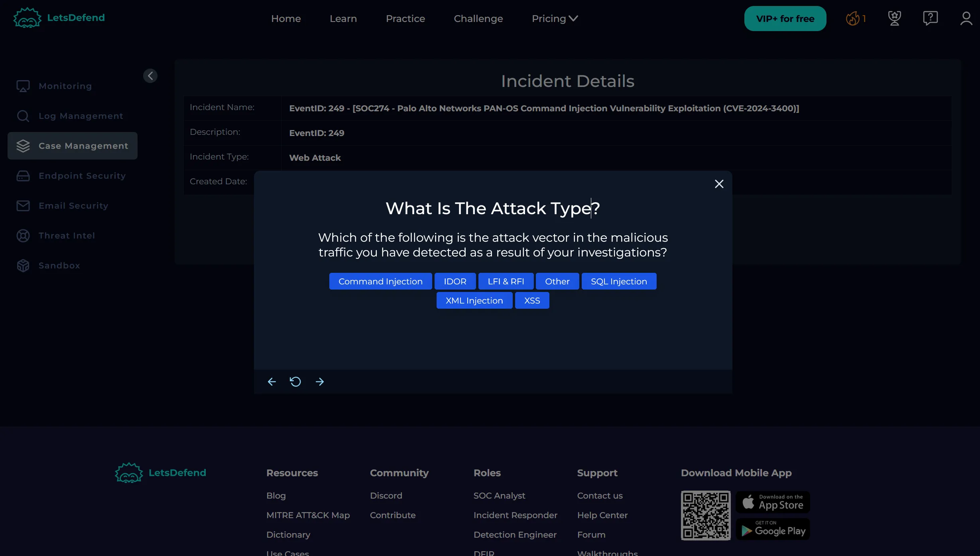The width and height of the screenshot is (980, 556).
Task: Open the trophy badge icon
Action: coord(894,18)
